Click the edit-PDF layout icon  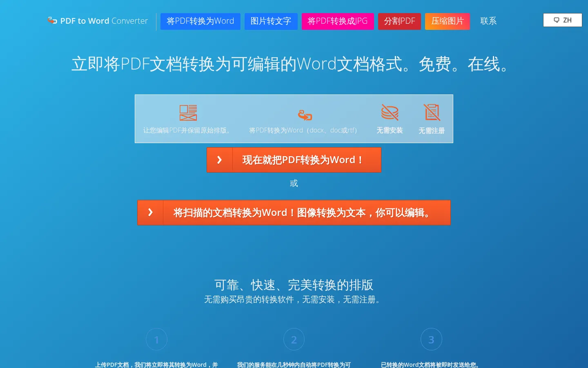point(188,113)
